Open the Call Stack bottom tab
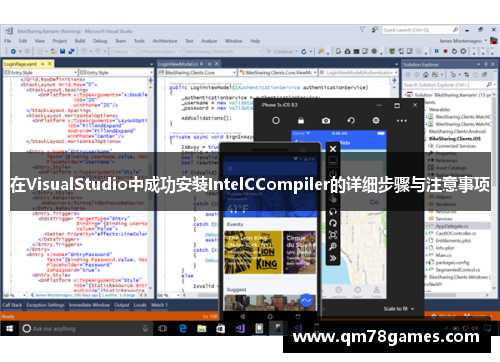Viewport: 500px width, 362px height. click(x=12, y=305)
